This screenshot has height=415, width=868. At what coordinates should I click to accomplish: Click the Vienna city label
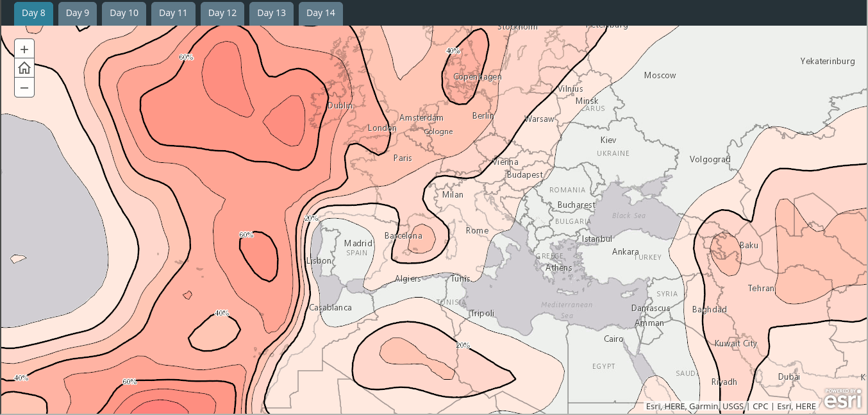pyautogui.click(x=505, y=162)
